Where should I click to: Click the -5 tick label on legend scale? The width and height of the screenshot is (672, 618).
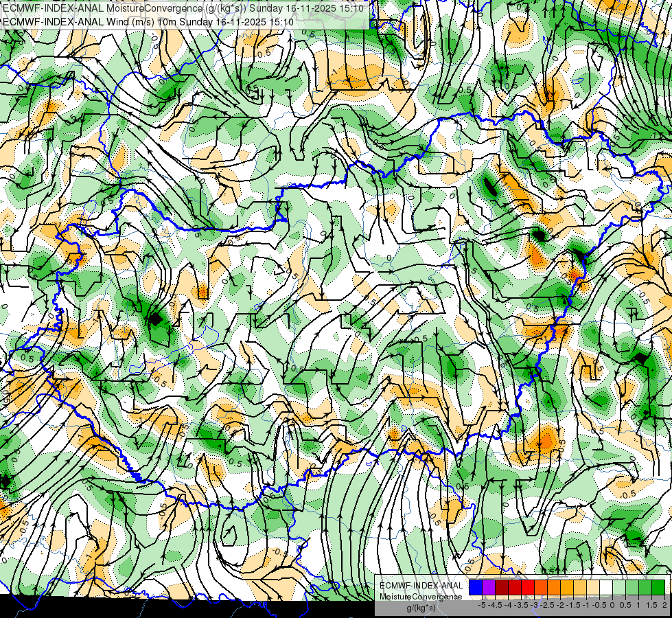tap(482, 605)
